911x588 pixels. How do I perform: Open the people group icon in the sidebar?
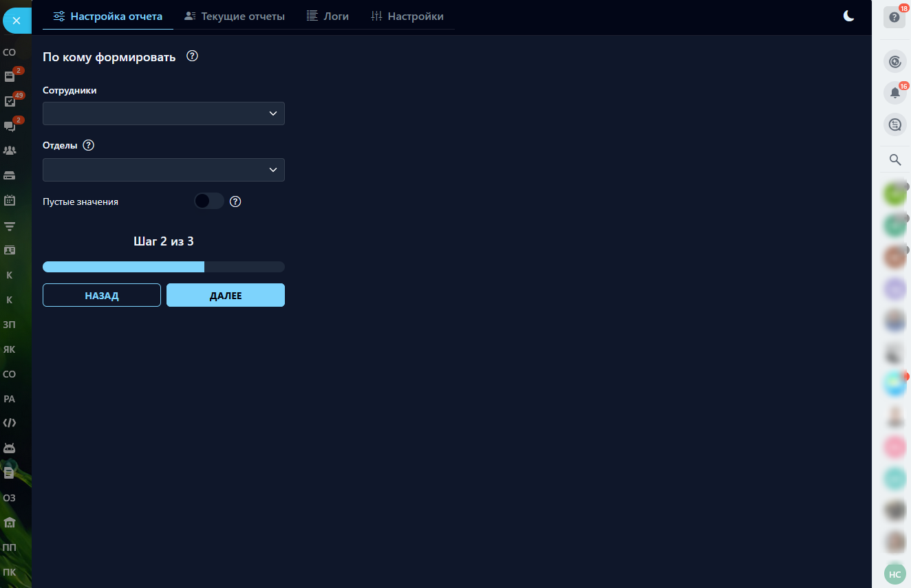click(10, 151)
